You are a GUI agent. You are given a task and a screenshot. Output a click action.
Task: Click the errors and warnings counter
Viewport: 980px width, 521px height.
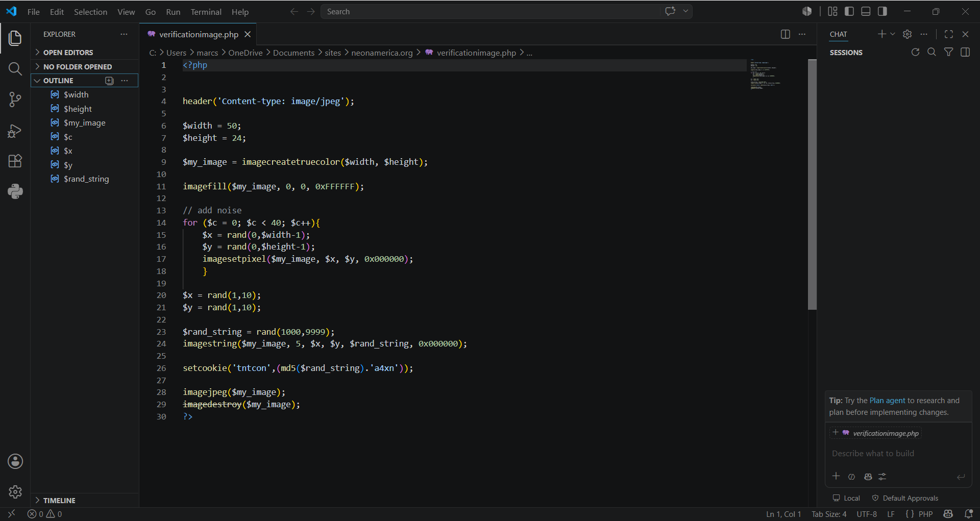coord(45,514)
